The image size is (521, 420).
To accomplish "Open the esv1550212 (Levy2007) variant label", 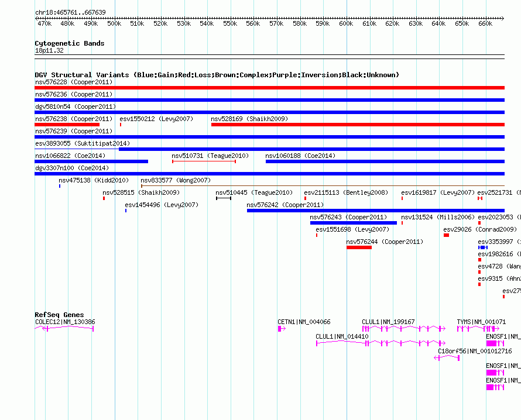I will point(156,119).
